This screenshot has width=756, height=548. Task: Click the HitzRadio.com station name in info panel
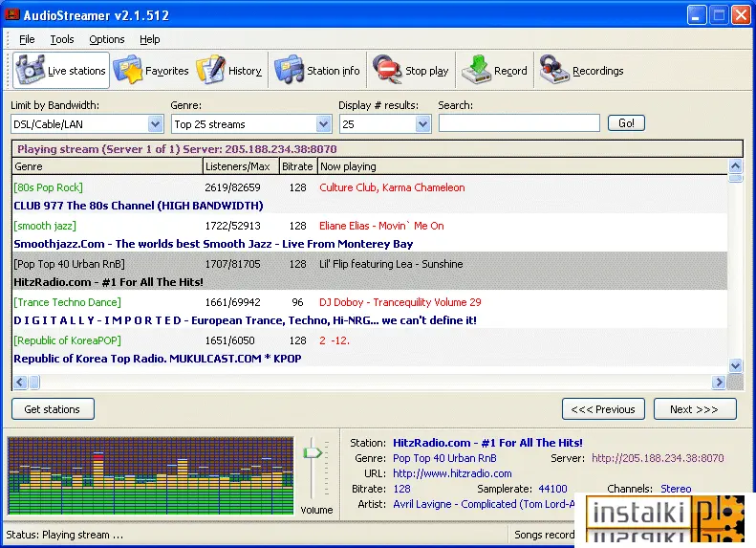click(x=487, y=443)
